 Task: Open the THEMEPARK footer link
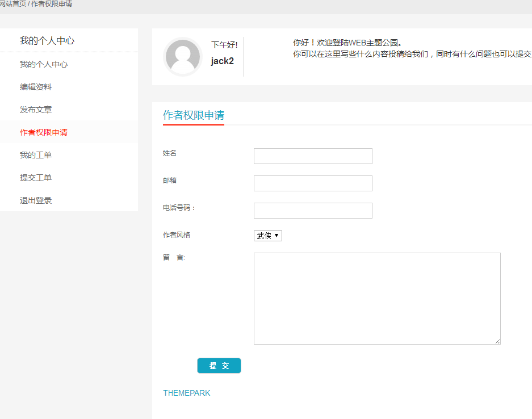click(187, 392)
